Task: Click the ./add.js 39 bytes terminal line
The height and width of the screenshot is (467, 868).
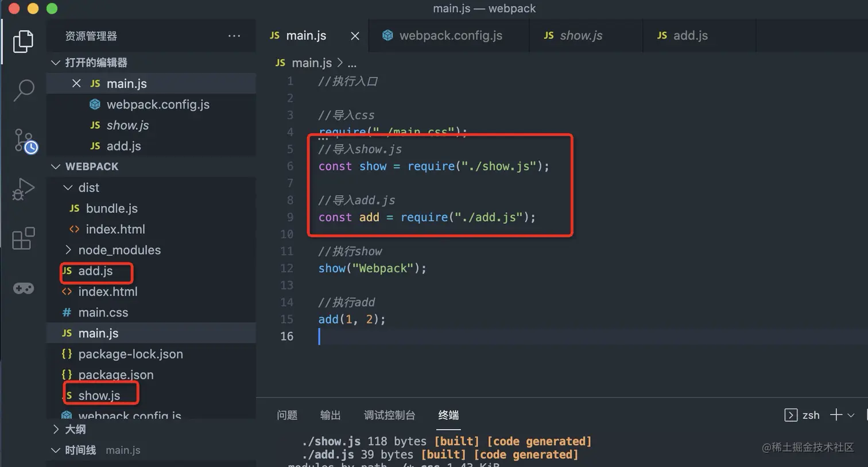Action: click(x=440, y=454)
